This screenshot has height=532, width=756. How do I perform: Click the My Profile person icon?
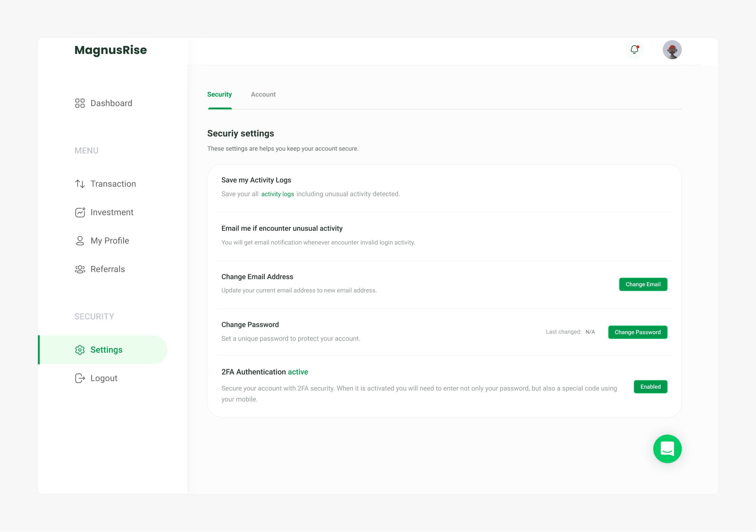(x=80, y=241)
